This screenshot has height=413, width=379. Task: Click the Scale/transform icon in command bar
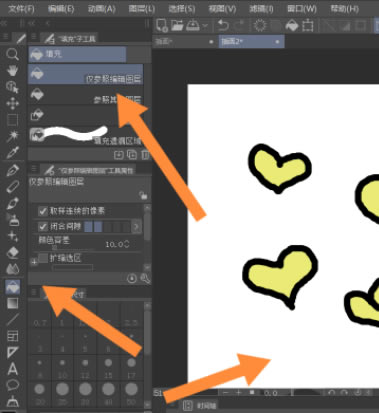coord(308,26)
